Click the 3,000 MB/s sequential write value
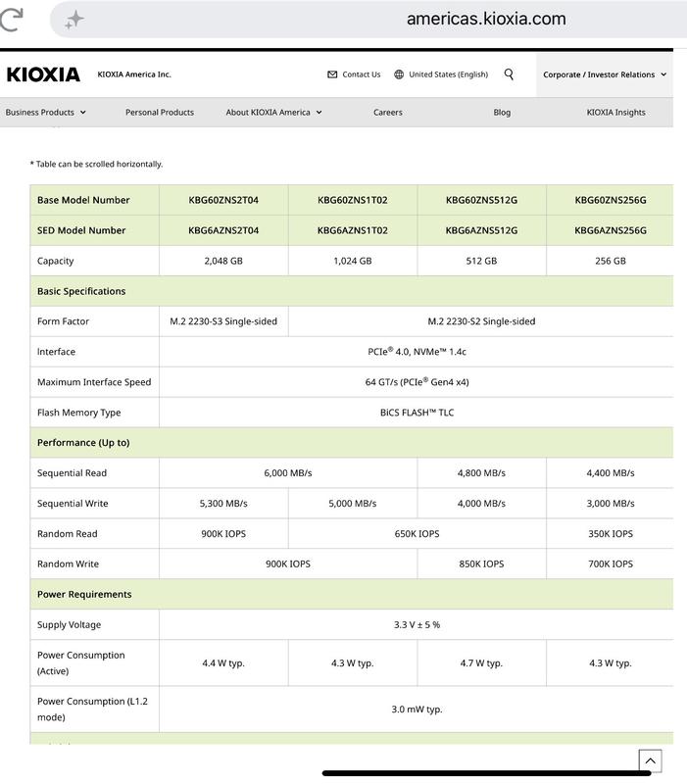Screen dimensions: 687x784 [610, 504]
